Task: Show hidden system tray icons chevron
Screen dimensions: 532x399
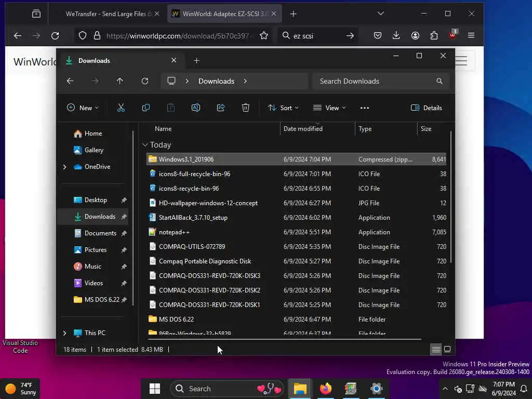Action: tap(445, 389)
